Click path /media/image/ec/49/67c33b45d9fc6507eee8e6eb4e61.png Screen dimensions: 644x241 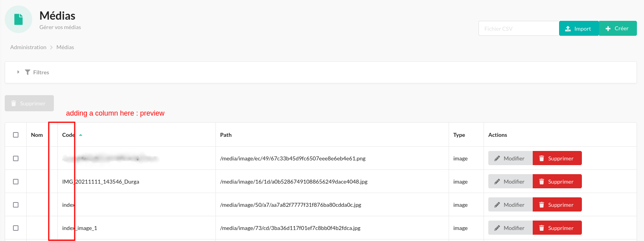(293, 158)
